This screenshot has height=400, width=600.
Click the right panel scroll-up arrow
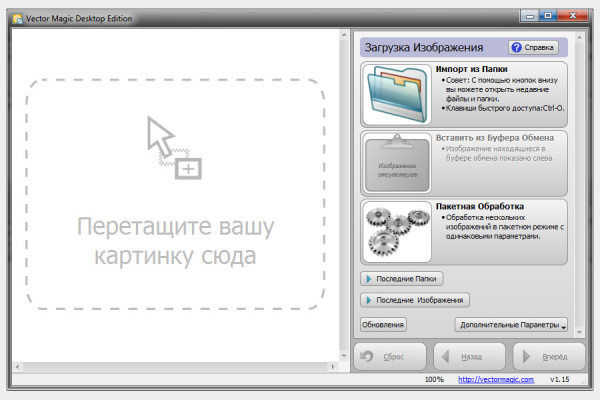tap(579, 38)
